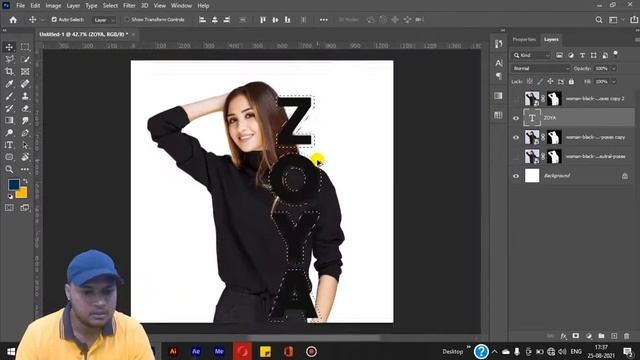Hide the ZOYA text layer

tap(516, 118)
